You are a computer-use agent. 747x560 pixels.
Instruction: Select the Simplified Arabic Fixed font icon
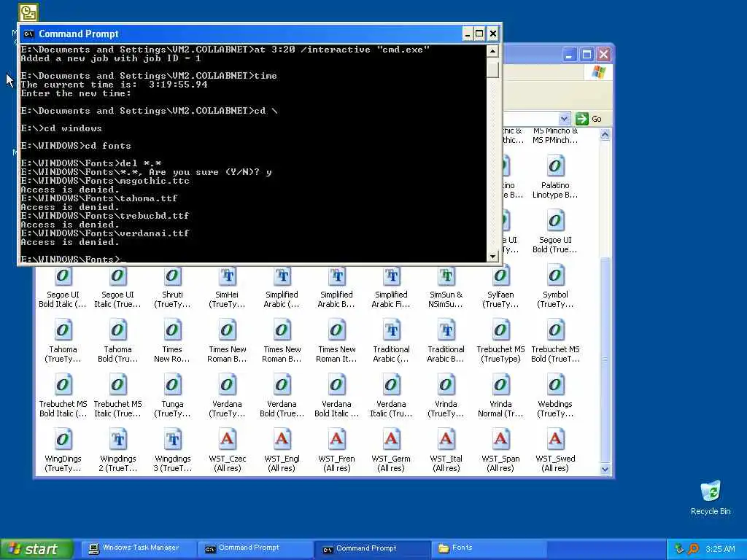tap(391, 276)
